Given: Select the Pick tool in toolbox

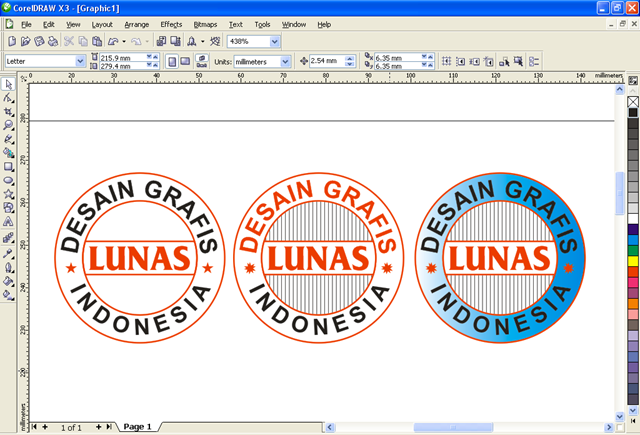Looking at the screenshot, I should [8, 85].
